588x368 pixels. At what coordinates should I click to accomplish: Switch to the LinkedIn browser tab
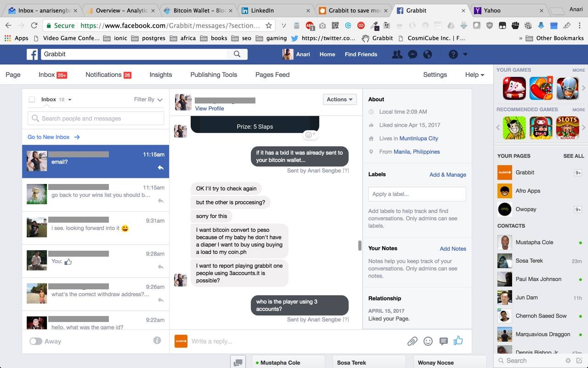pos(276,10)
